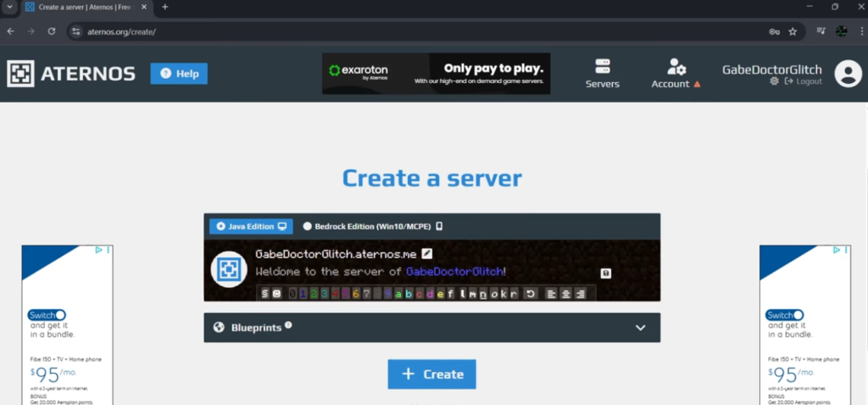
Task: Pick dark aqua color code 3
Action: pyautogui.click(x=325, y=294)
